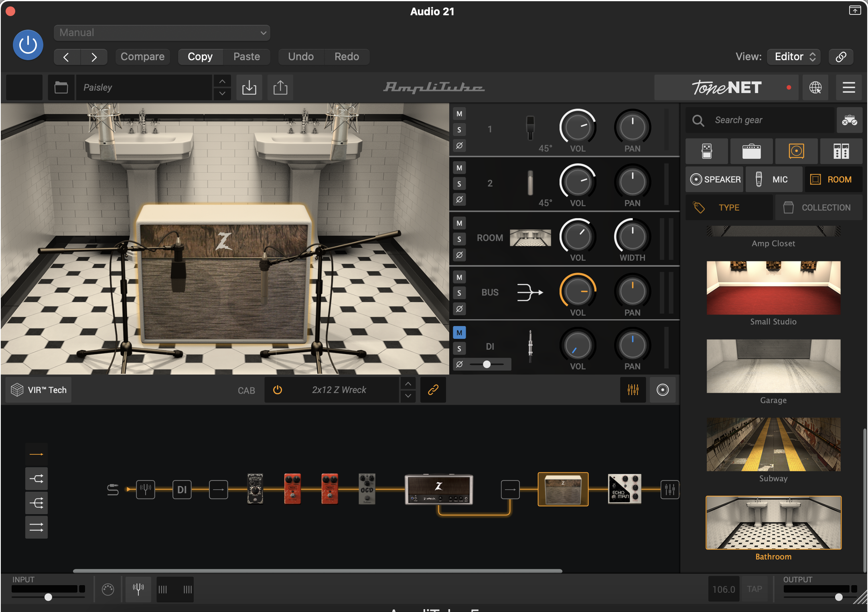Screen dimensions: 868x612
Task: Select the stomp pedal gear category icon
Action: pyautogui.click(x=707, y=151)
